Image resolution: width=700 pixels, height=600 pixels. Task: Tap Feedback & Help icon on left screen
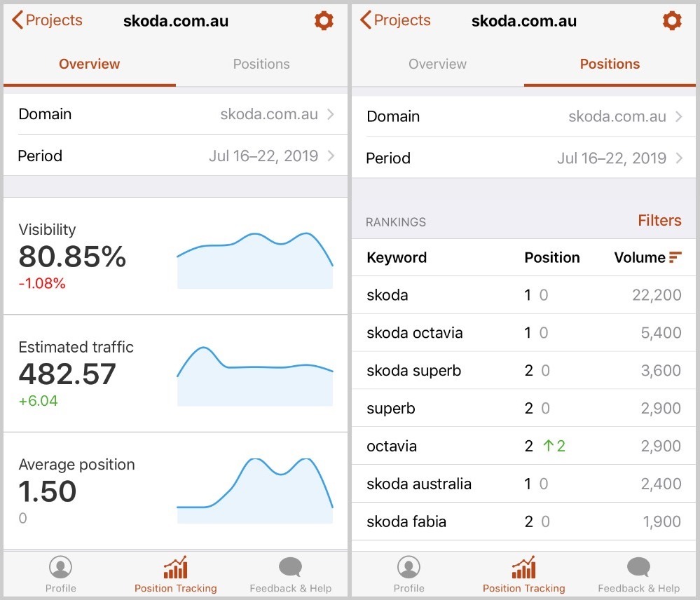click(x=290, y=568)
